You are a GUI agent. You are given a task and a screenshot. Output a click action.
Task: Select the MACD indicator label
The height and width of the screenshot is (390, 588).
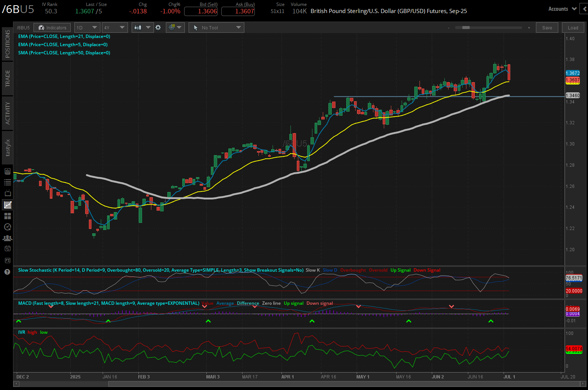(x=109, y=303)
